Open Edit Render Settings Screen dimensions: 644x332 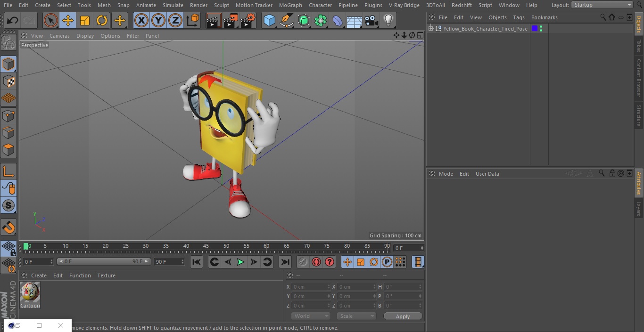pyautogui.click(x=248, y=20)
